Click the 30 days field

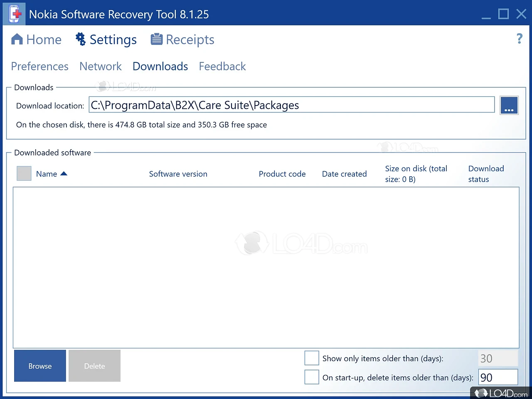[x=498, y=358]
